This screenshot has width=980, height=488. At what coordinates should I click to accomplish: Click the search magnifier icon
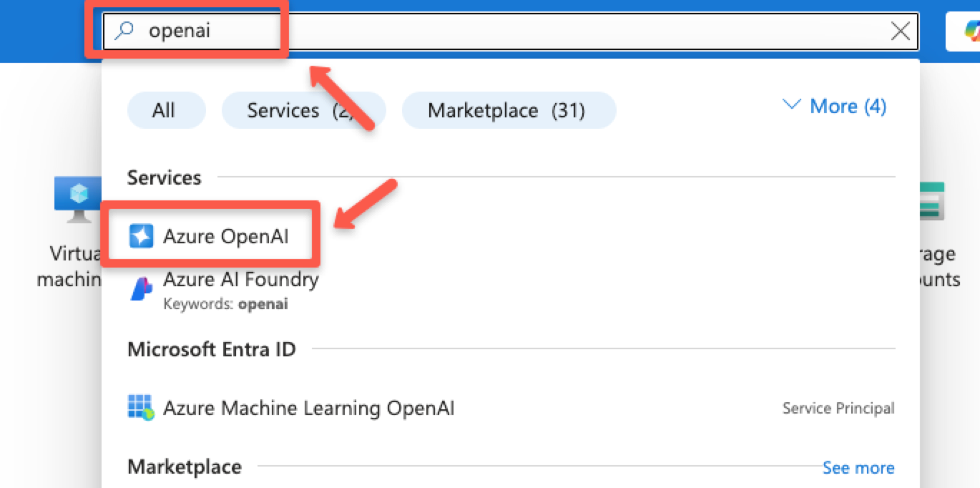point(122,30)
